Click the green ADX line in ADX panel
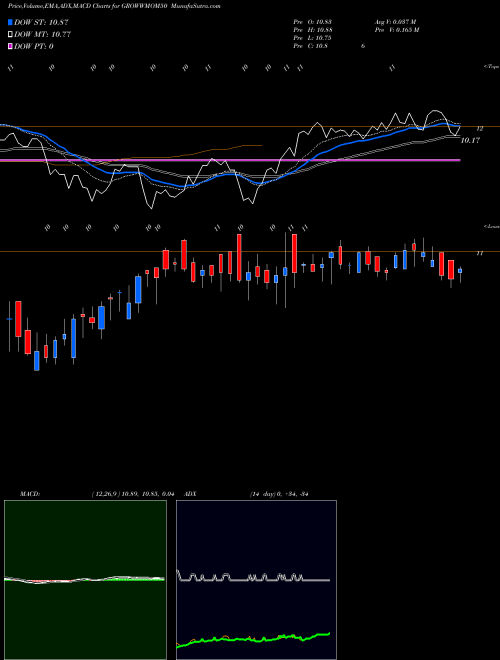This screenshot has width=500, height=660. (x=253, y=639)
